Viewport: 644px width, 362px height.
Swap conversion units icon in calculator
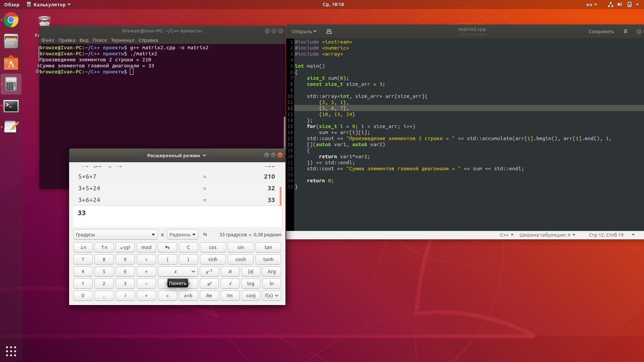tap(205, 234)
